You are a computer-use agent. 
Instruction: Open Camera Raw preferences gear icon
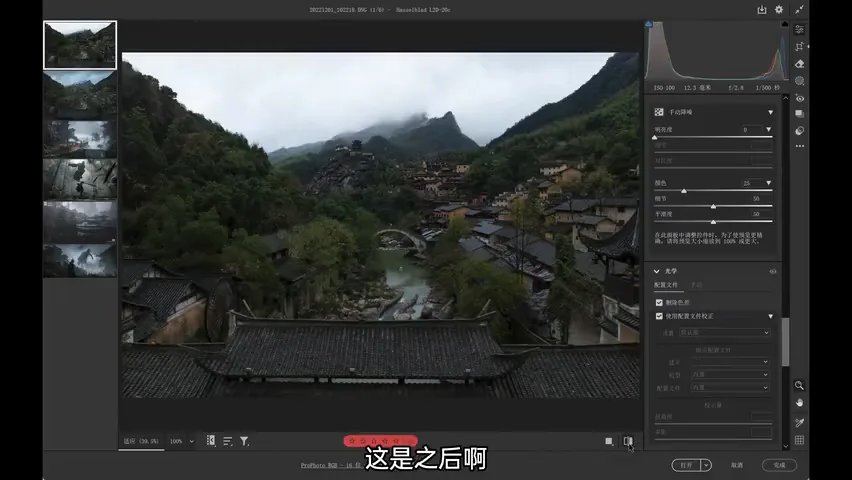779,10
